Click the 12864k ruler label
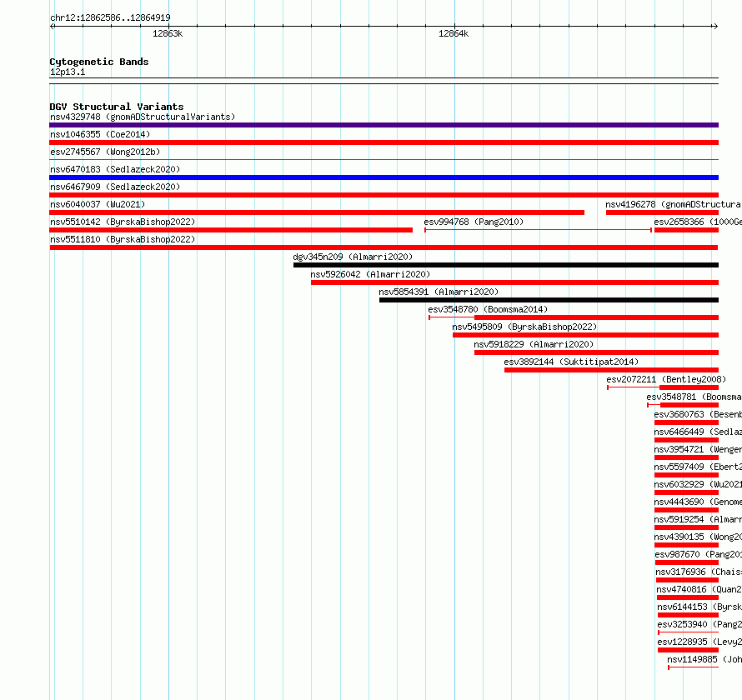This screenshot has width=742, height=700. point(454,33)
